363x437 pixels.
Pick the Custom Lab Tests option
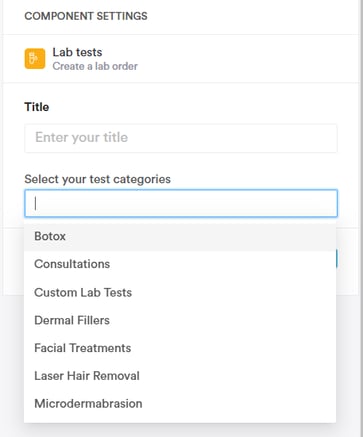(180, 292)
